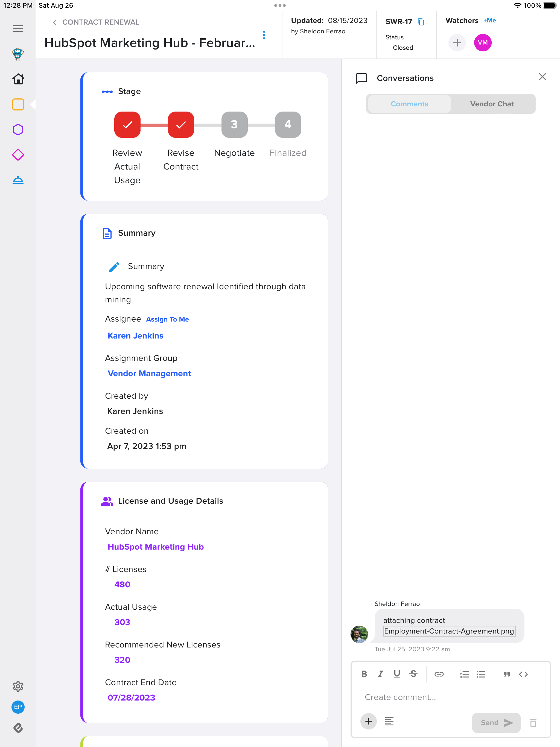The height and width of the screenshot is (747, 560).
Task: Go to the Home icon
Action: (x=18, y=79)
